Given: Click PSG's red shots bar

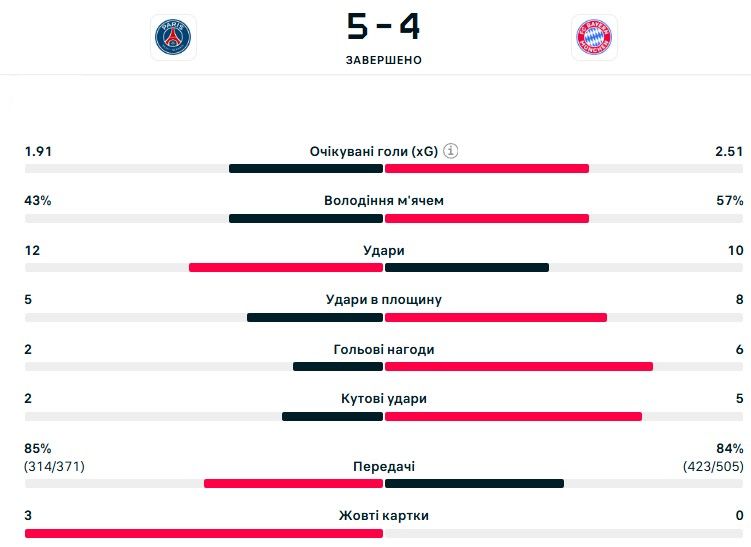Looking at the screenshot, I should pos(286,268).
